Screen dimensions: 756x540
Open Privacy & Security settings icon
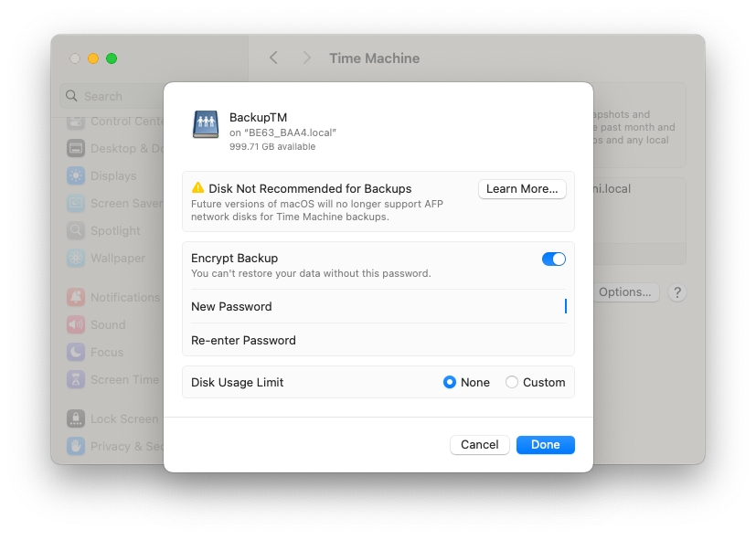(76, 446)
